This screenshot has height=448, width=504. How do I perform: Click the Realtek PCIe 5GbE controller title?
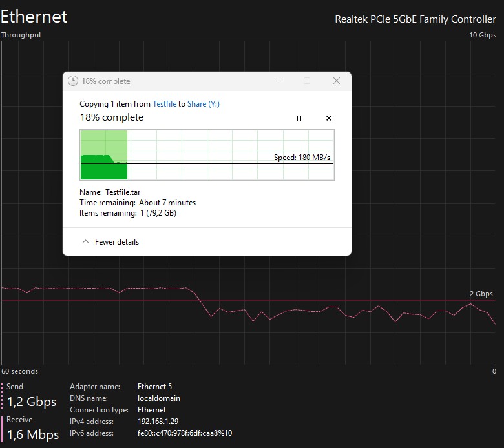415,19
